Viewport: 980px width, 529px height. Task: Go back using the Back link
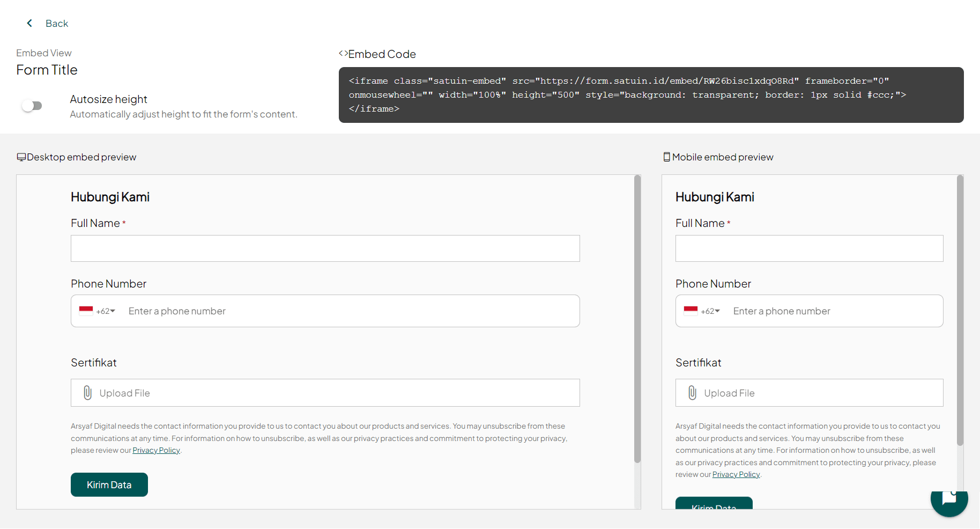[x=57, y=24]
